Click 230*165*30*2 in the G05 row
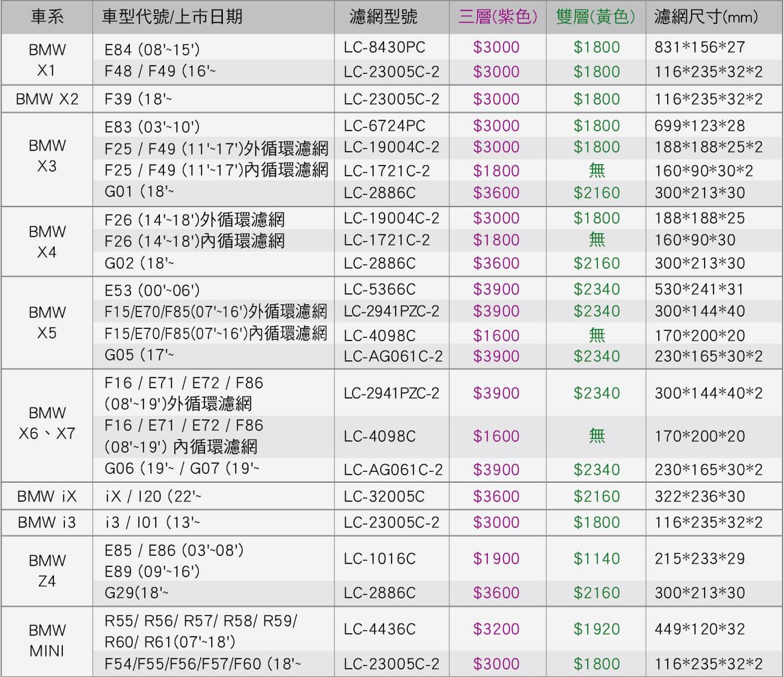The image size is (784, 677). click(709, 356)
